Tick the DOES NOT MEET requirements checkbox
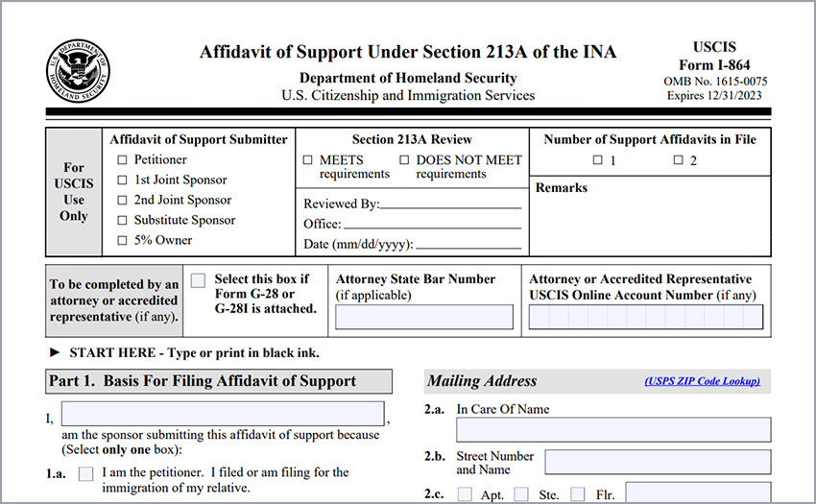Viewport: 816px width, 504px height. 404,160
